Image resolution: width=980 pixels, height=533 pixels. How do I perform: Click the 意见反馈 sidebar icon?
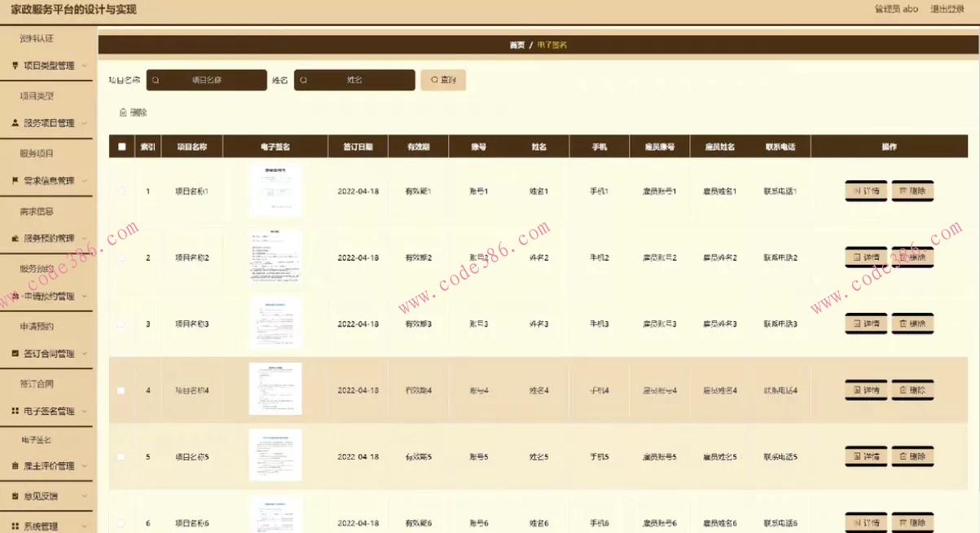pos(15,496)
